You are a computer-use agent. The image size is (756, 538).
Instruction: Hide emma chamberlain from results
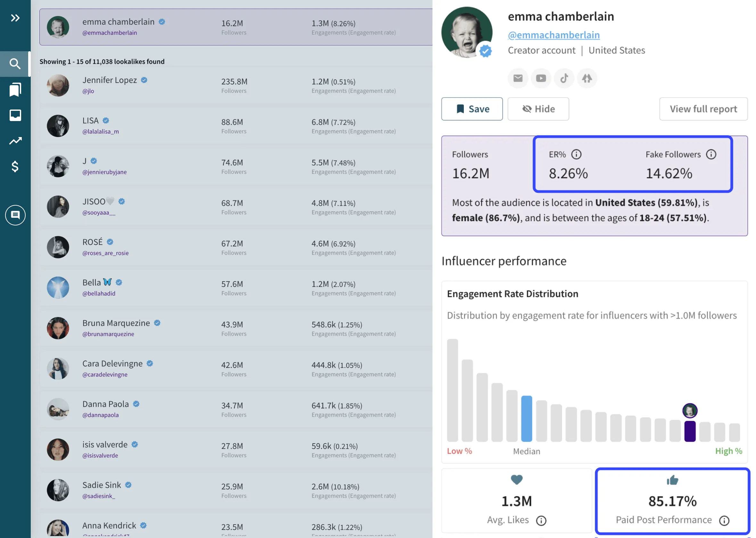coord(538,109)
